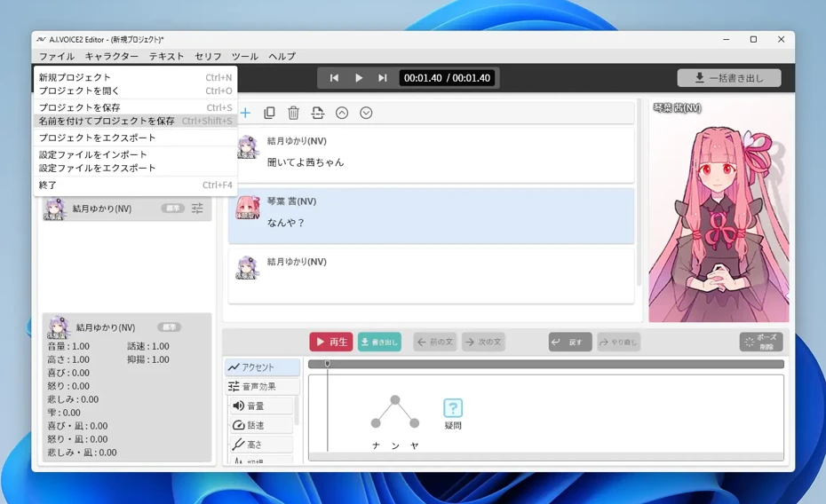
Task: Click the accent node above ヤ
Action: pos(415,423)
